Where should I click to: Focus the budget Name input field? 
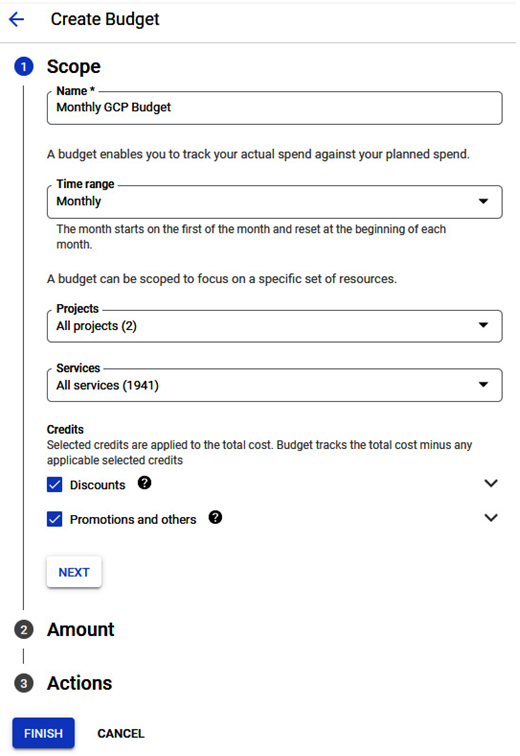point(275,108)
